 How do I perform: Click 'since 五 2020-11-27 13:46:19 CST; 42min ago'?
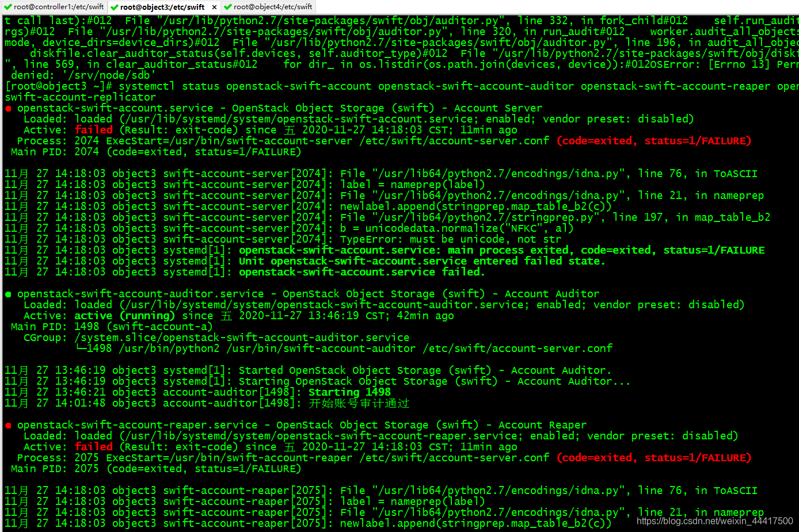tap(318, 316)
